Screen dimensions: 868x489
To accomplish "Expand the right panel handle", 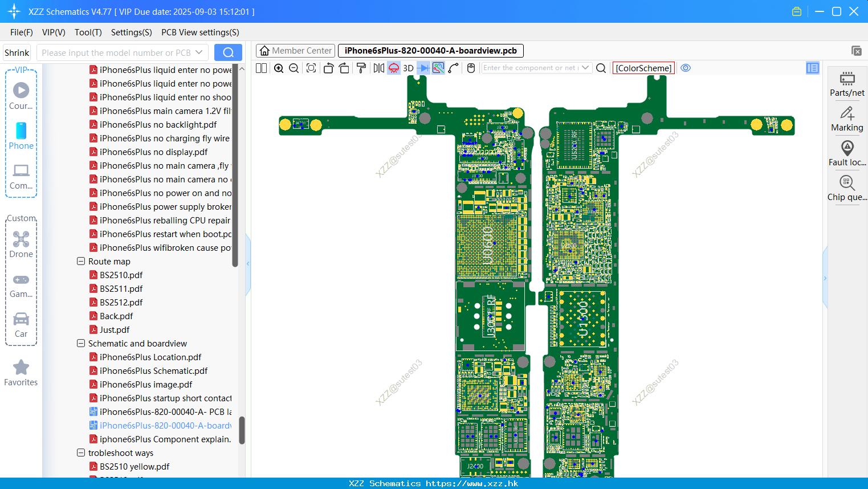I will 825,278.
